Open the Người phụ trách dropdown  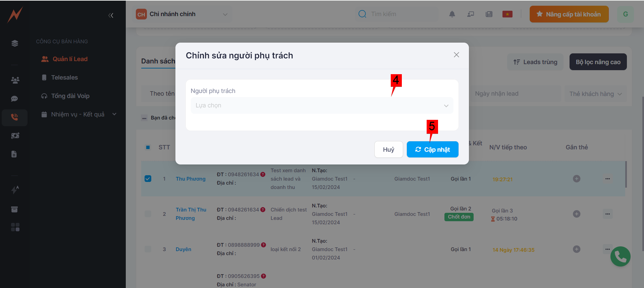click(322, 105)
